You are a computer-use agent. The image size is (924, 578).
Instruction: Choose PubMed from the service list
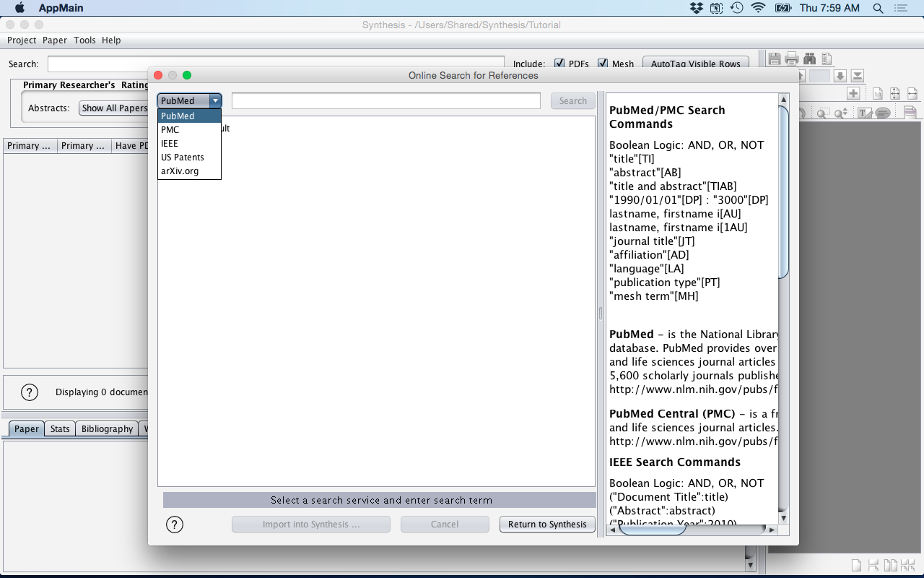189,116
